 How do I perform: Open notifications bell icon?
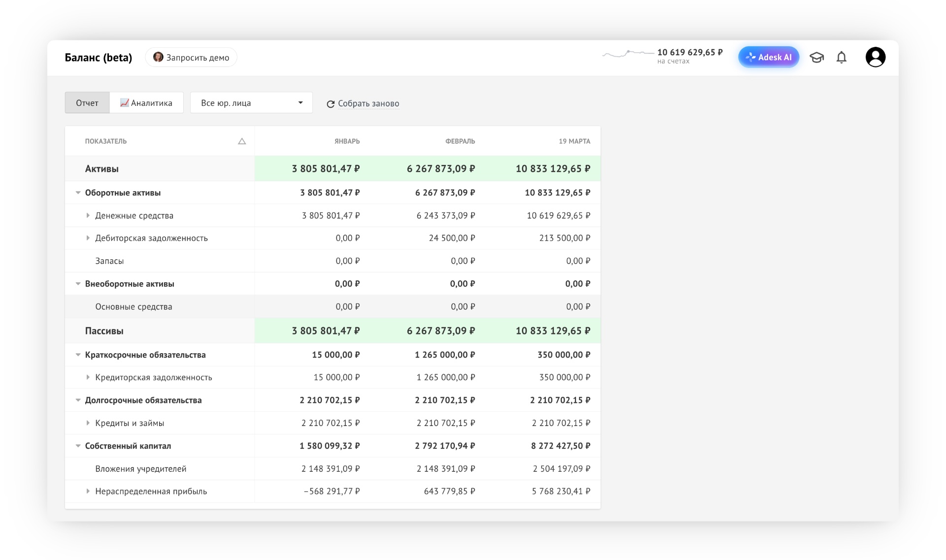click(x=842, y=58)
